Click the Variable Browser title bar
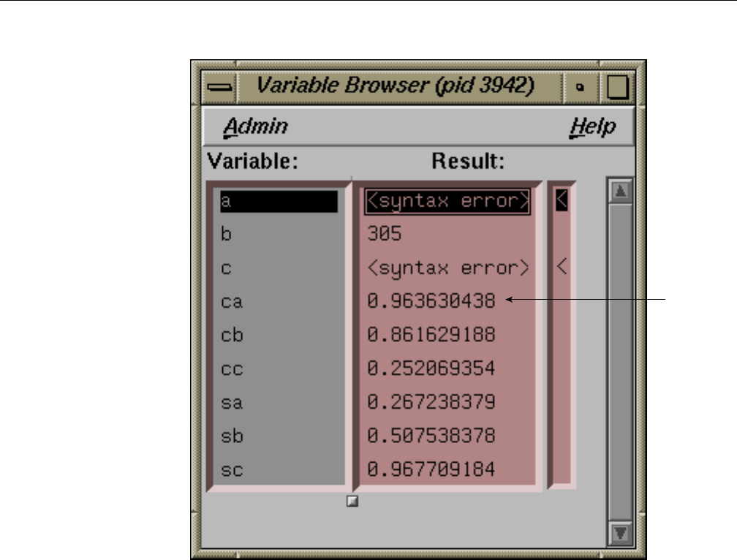The image size is (737, 560). click(399, 86)
